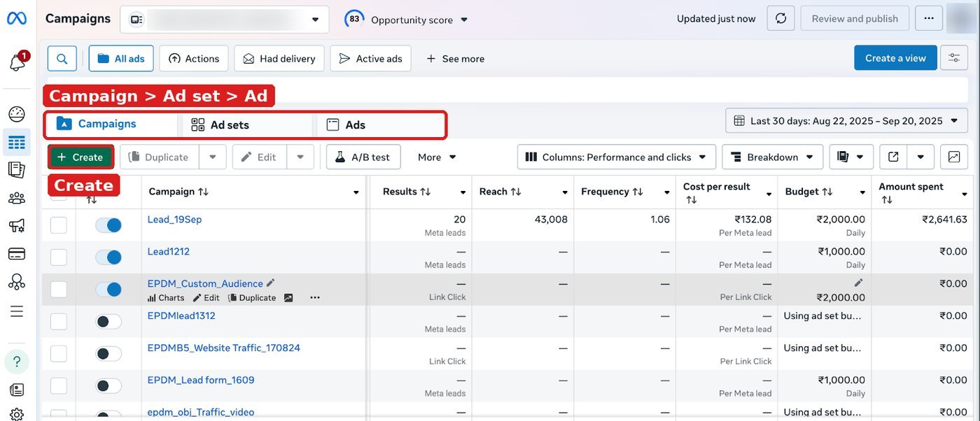Open Billing card icon in sidebar

(17, 254)
